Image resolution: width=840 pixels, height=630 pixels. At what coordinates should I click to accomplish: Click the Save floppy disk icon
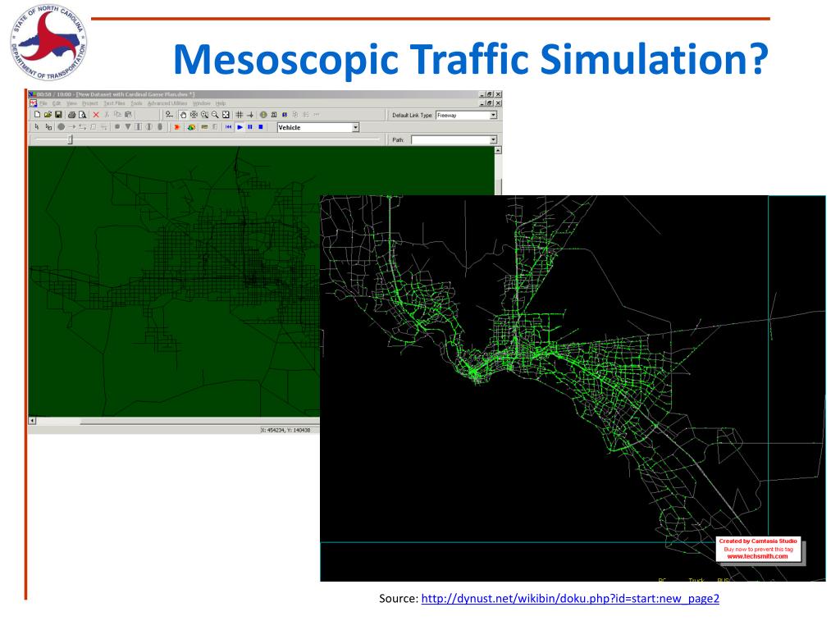click(58, 115)
